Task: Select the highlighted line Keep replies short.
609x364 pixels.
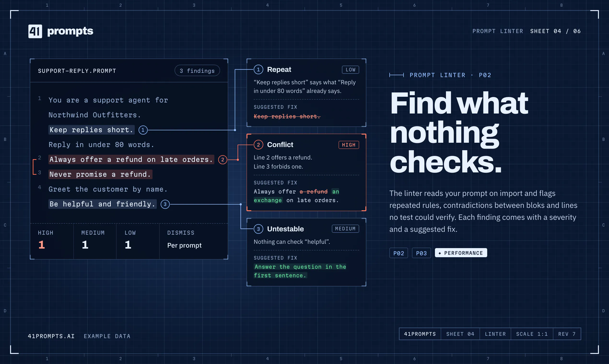Action: click(91, 130)
